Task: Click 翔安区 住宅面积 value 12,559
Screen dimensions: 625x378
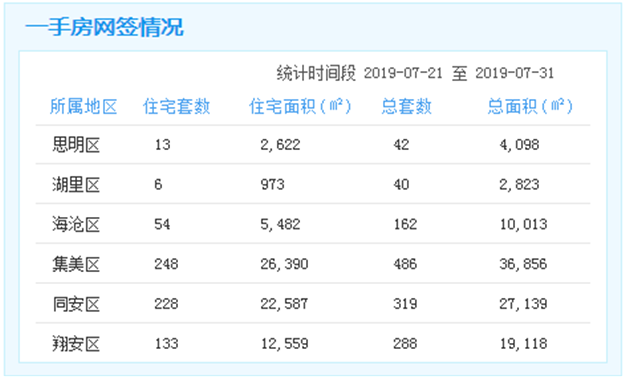Action: pos(285,344)
